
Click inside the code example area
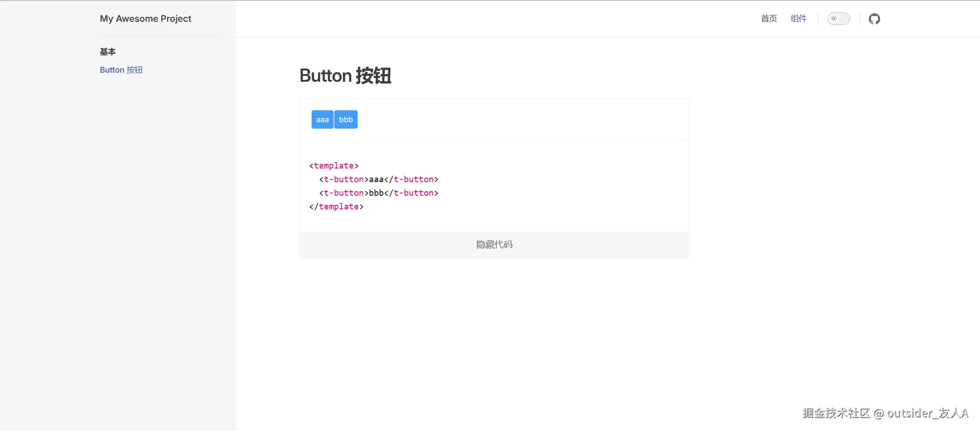494,186
